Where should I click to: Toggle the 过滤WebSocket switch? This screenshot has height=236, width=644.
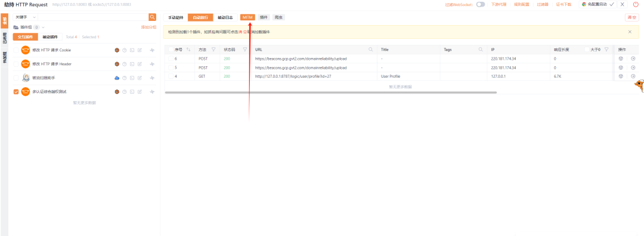(x=481, y=4)
